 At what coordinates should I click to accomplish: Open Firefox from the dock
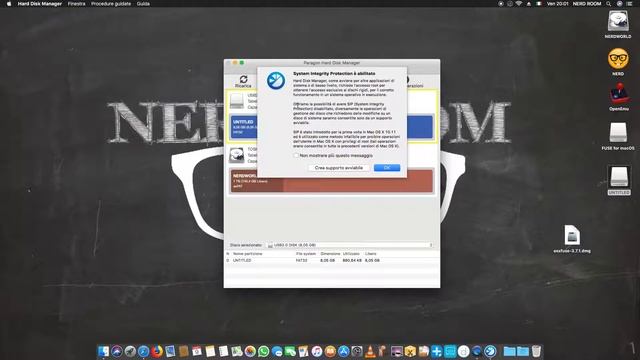click(157, 351)
